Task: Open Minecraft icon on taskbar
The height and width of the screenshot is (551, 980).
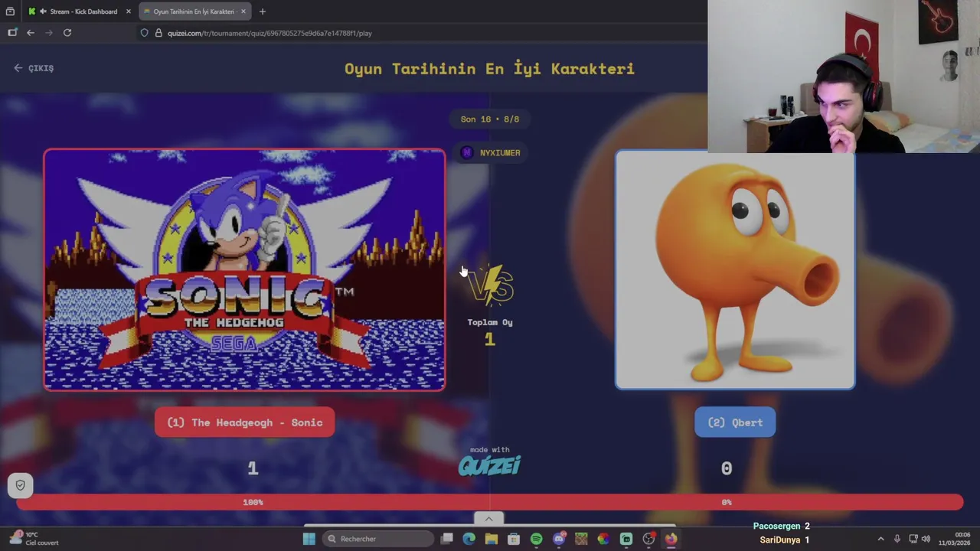Action: click(581, 539)
